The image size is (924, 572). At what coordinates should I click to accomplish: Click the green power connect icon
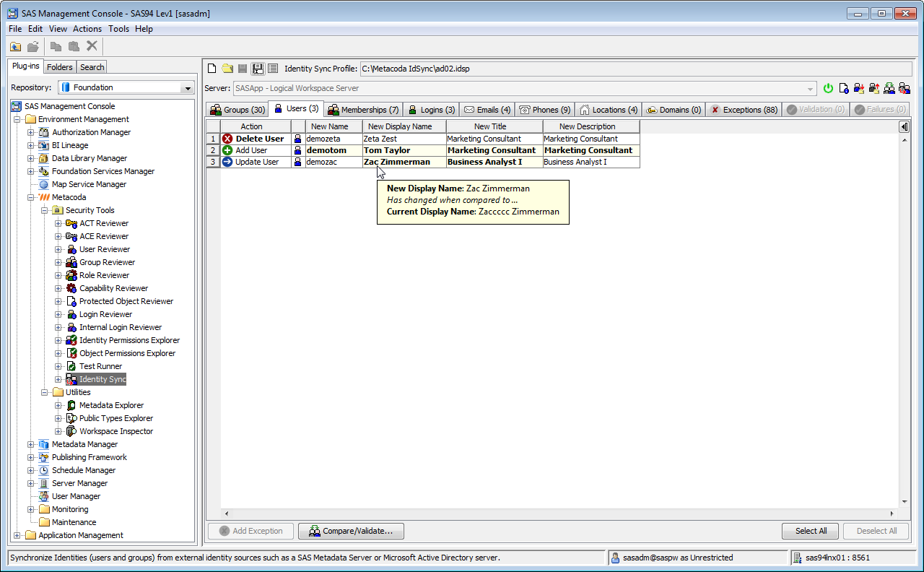point(828,88)
